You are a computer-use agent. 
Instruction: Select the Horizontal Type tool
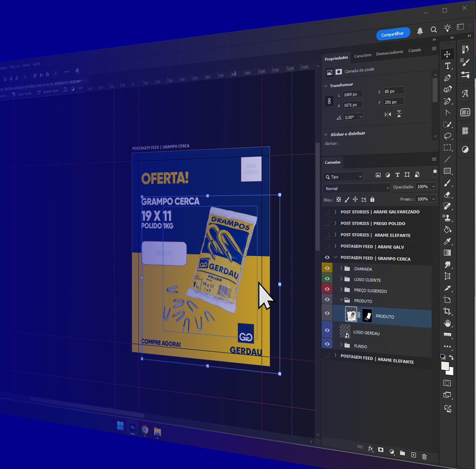[447, 66]
